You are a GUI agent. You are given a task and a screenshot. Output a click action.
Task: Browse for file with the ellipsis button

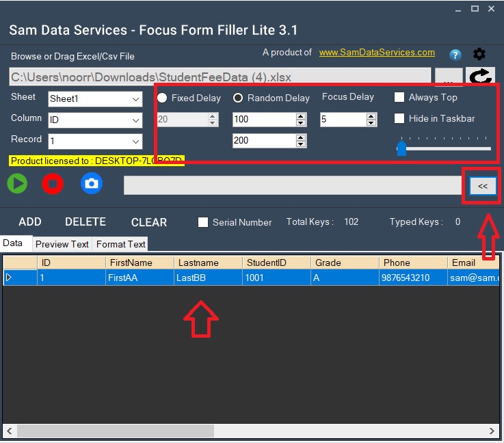449,77
